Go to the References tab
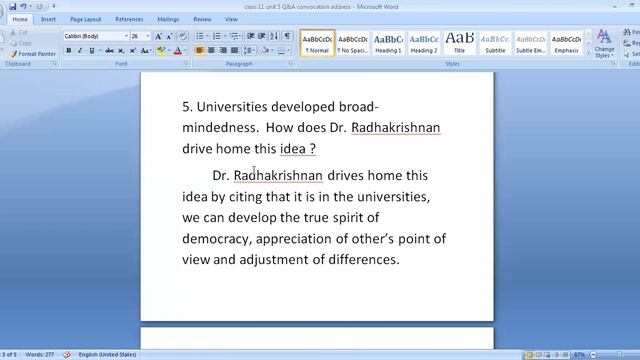This screenshot has height=360, width=640. [129, 19]
